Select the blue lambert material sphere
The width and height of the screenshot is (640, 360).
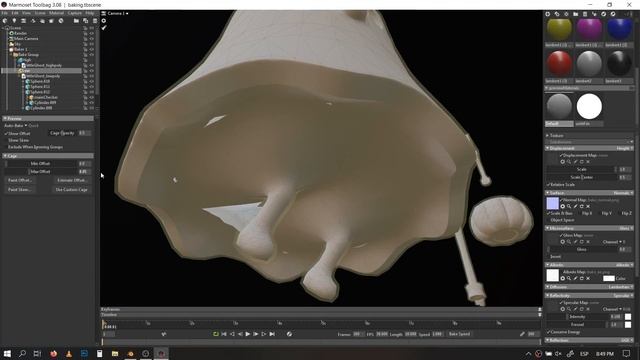point(619,30)
